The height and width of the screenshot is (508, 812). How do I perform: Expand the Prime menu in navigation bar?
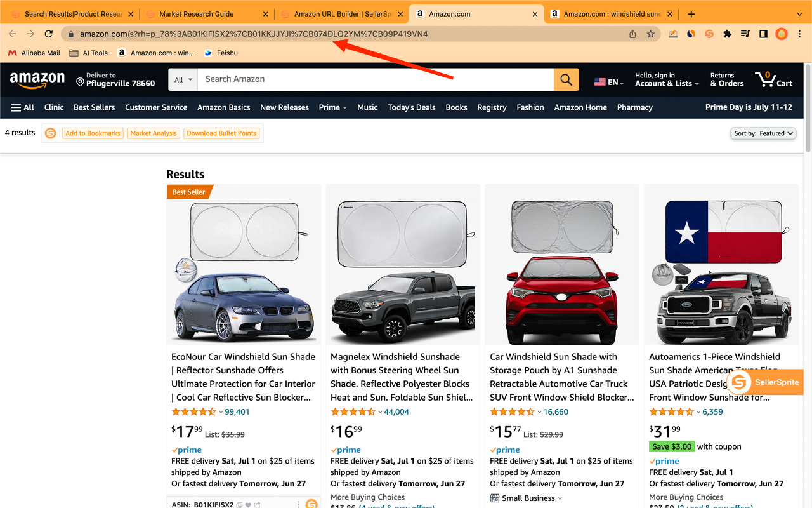coord(332,107)
